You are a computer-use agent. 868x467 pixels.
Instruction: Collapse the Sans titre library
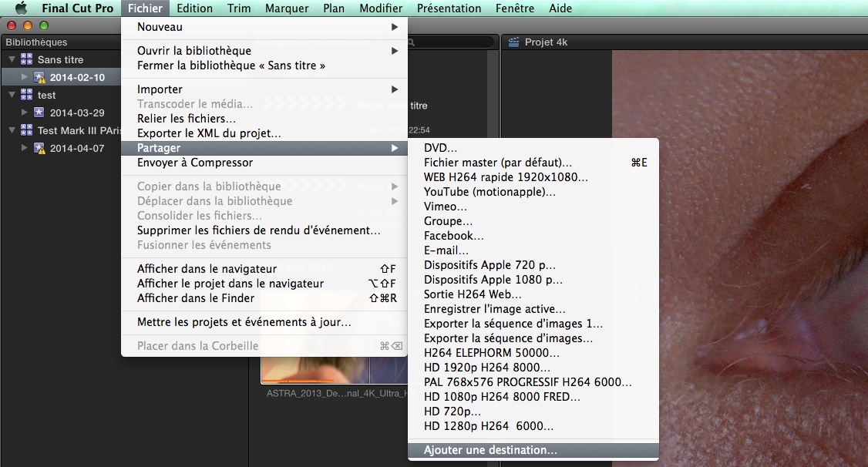coord(12,59)
